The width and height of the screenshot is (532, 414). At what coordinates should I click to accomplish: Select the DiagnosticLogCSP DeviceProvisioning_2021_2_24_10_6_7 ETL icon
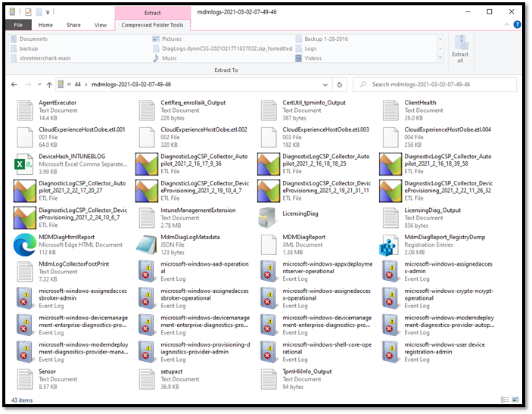coord(25,217)
